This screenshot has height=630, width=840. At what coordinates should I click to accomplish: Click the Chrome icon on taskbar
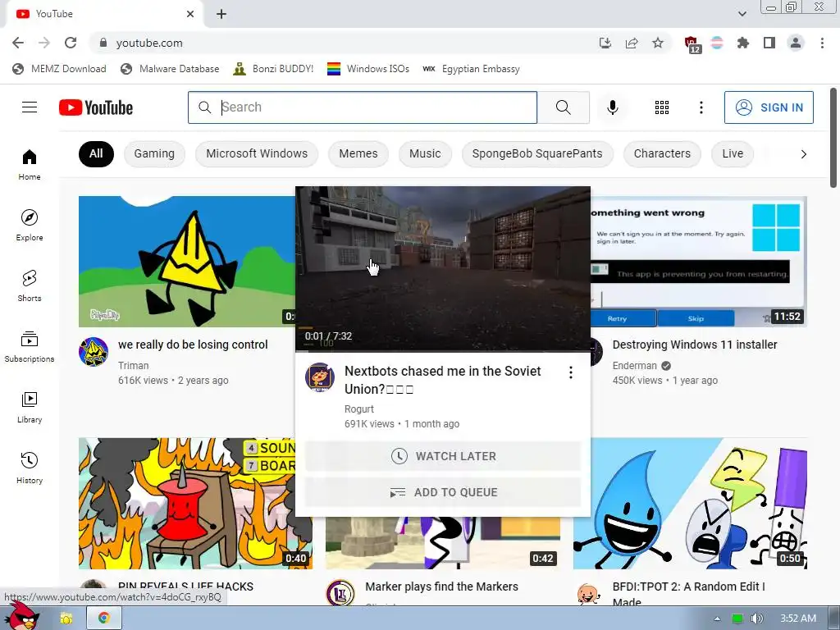click(104, 619)
